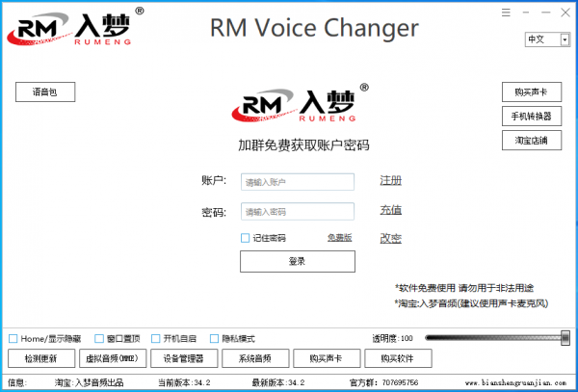
Task: Click the 淘宝:入梦音频 sound card suggestion notice
Action: [471, 303]
